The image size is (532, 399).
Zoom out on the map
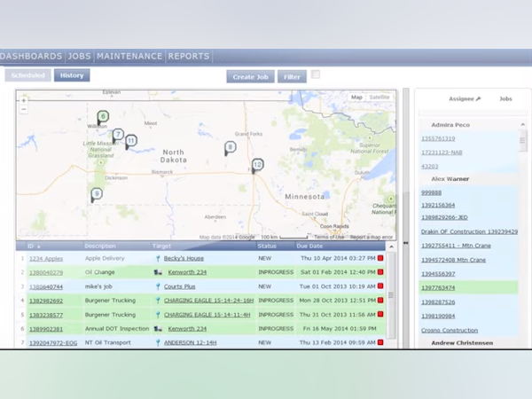point(23,109)
